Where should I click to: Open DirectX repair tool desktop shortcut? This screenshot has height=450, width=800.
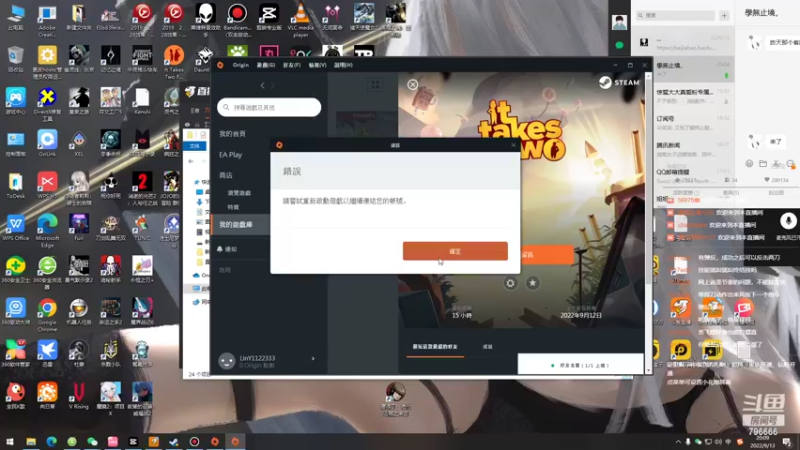click(x=47, y=104)
